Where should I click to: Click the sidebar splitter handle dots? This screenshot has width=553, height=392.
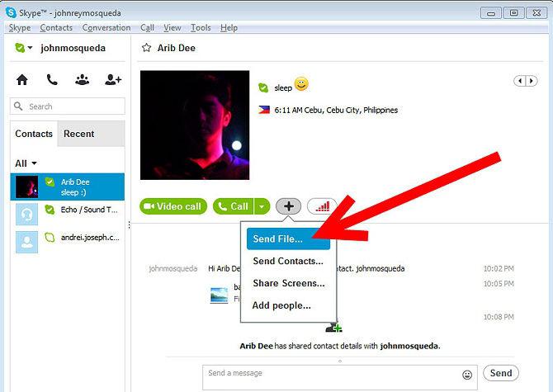[130, 224]
